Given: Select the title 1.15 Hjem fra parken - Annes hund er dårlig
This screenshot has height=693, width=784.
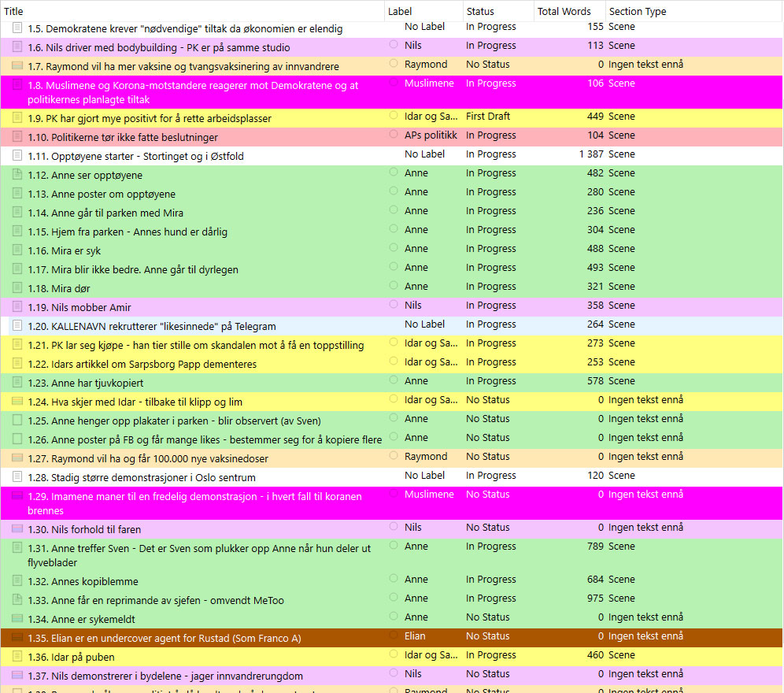Looking at the screenshot, I should point(128,232).
